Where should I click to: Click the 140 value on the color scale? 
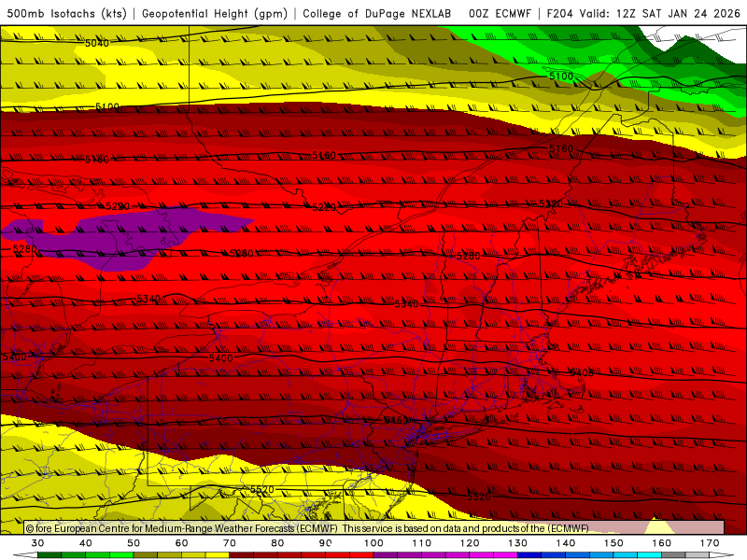566,543
